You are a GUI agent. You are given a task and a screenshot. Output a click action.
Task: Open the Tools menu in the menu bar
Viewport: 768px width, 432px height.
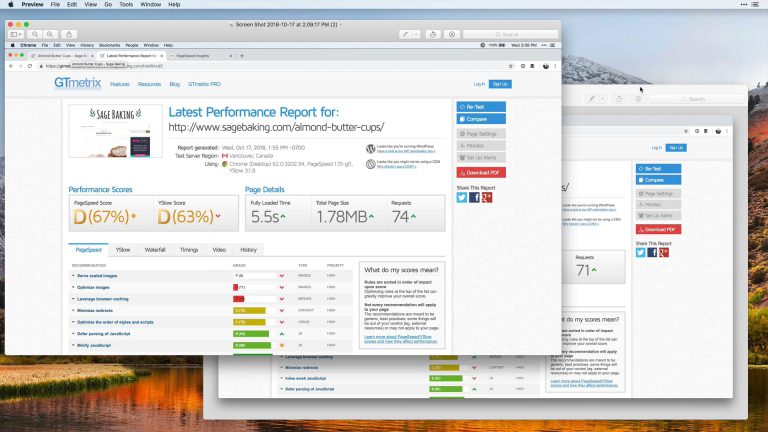point(126,4)
